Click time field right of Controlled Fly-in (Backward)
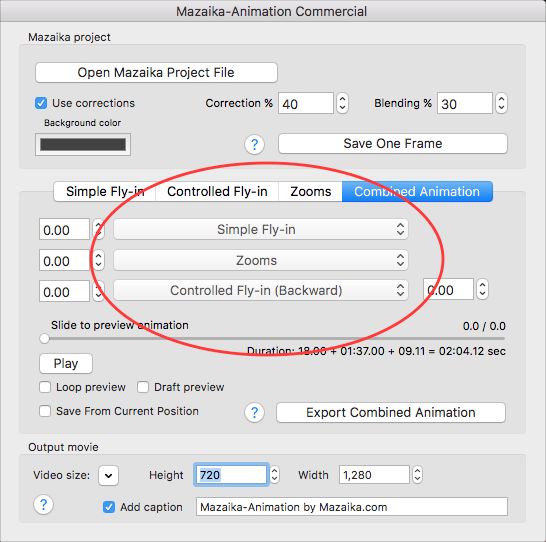Image resolution: width=546 pixels, height=542 pixels. 448,289
